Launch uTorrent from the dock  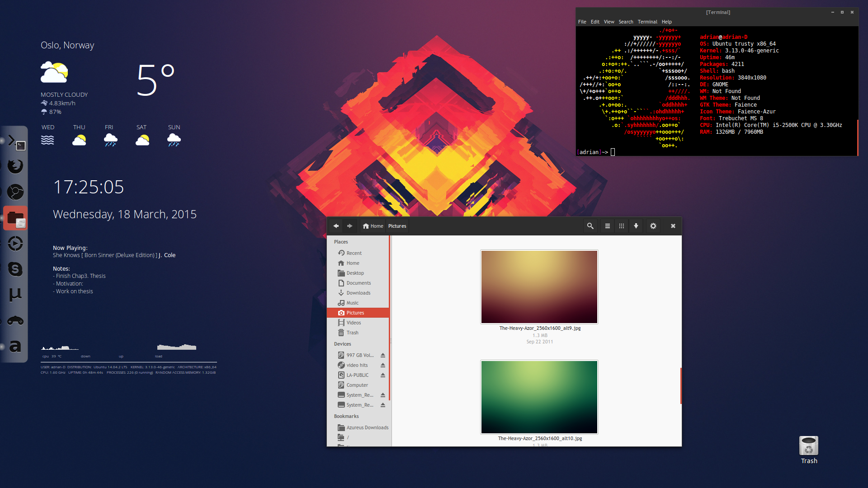15,295
